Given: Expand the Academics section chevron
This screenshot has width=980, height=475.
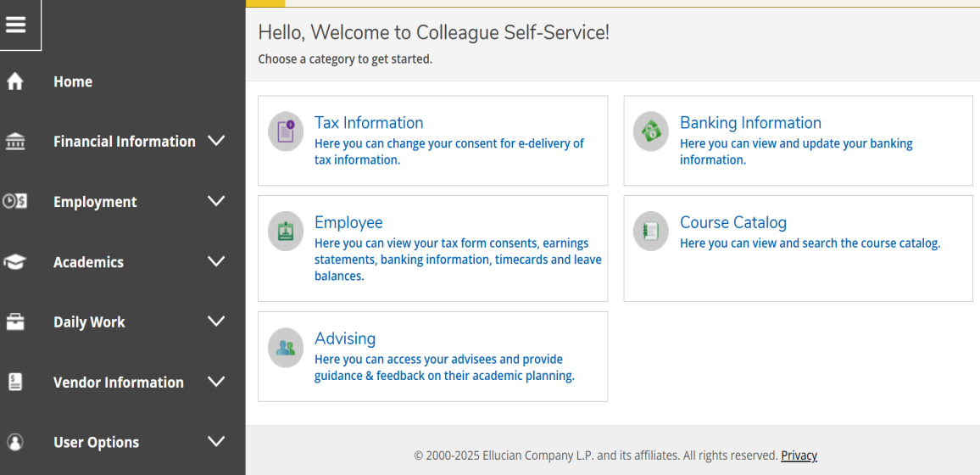Looking at the screenshot, I should [216, 261].
